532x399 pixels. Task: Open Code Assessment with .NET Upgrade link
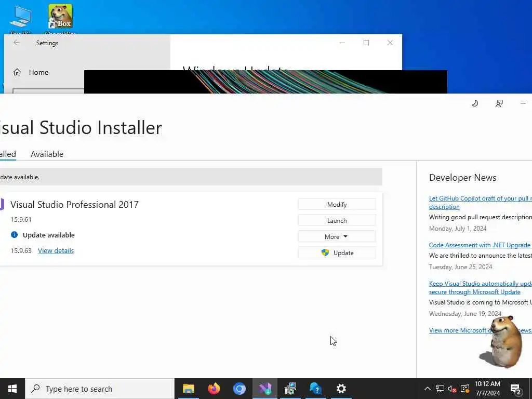[x=480, y=245]
